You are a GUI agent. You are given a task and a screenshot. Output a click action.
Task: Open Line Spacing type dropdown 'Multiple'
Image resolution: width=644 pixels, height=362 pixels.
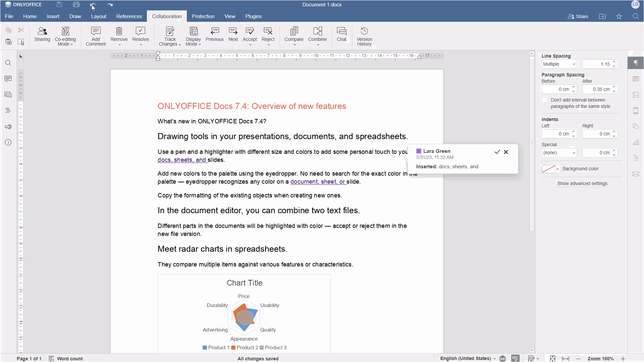tap(559, 64)
